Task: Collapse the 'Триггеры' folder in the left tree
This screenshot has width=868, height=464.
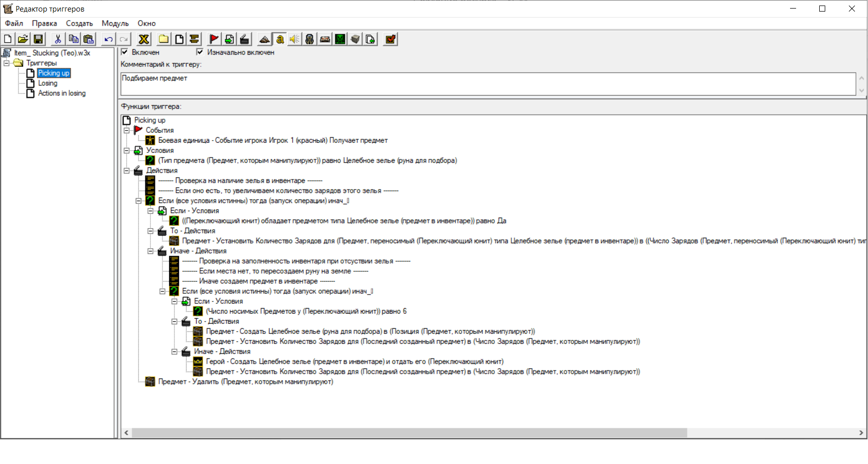Action: [7, 63]
